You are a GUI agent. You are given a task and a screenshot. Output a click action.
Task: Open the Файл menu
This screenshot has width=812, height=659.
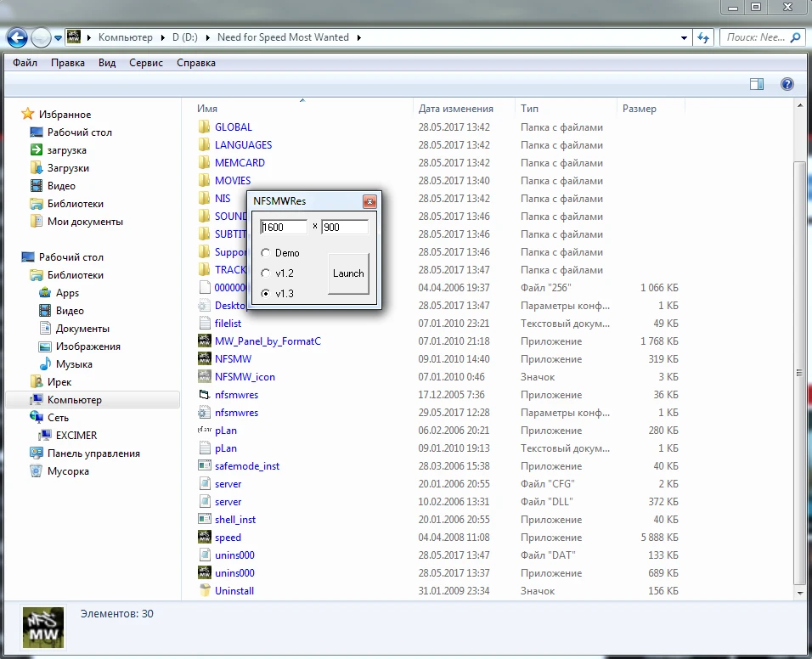point(25,63)
